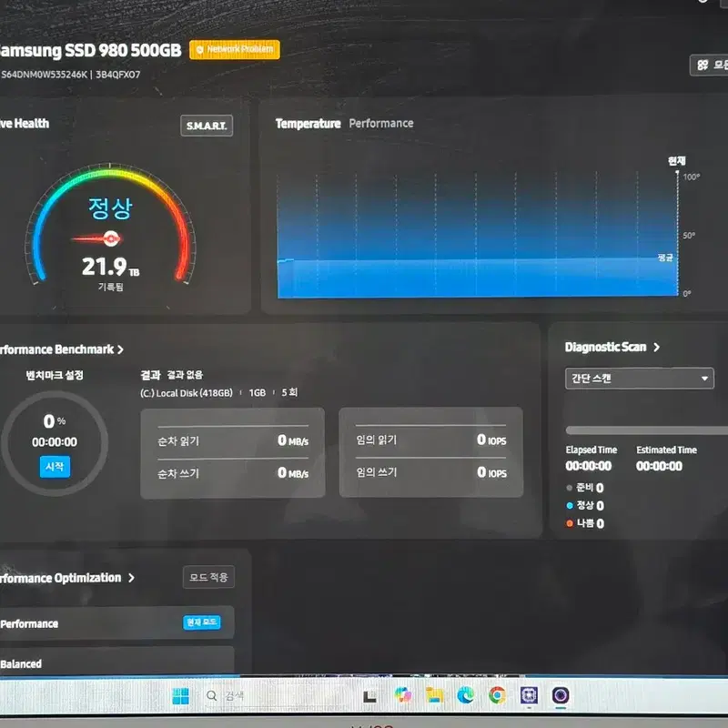Expand the Diagnostic Scan chevron
728x728 pixels.
point(656,348)
